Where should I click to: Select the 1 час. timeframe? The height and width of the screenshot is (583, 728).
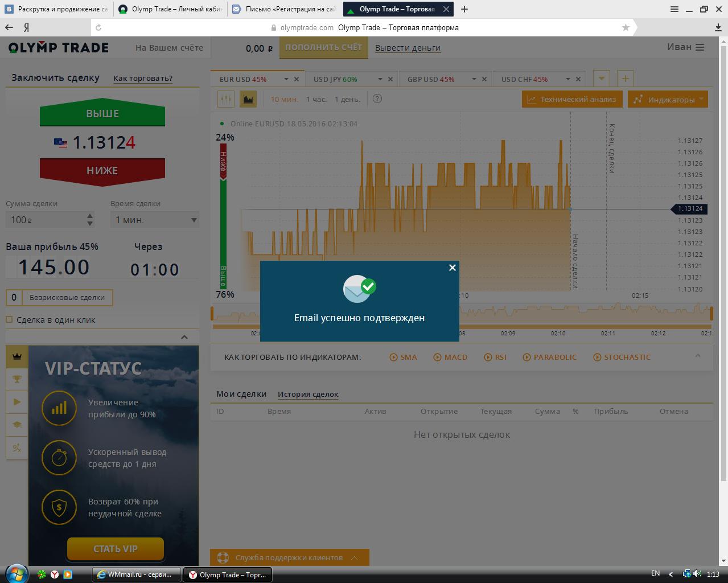click(x=316, y=99)
